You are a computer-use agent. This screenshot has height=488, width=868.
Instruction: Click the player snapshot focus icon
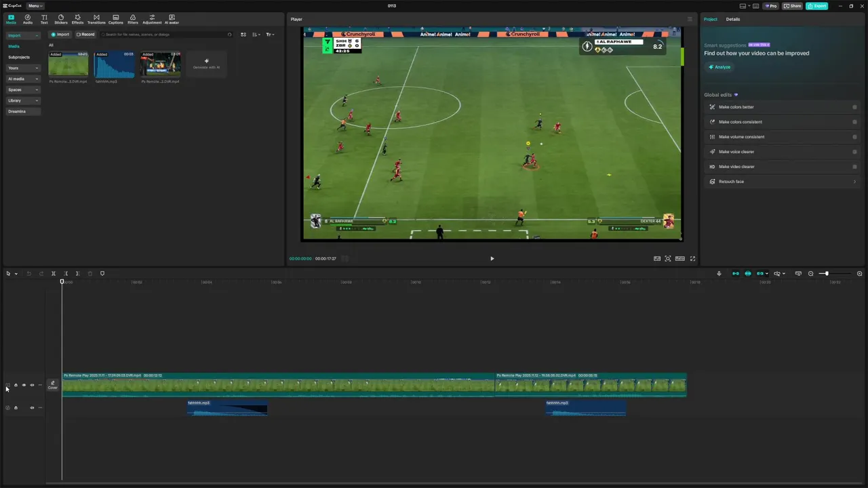pyautogui.click(x=668, y=258)
